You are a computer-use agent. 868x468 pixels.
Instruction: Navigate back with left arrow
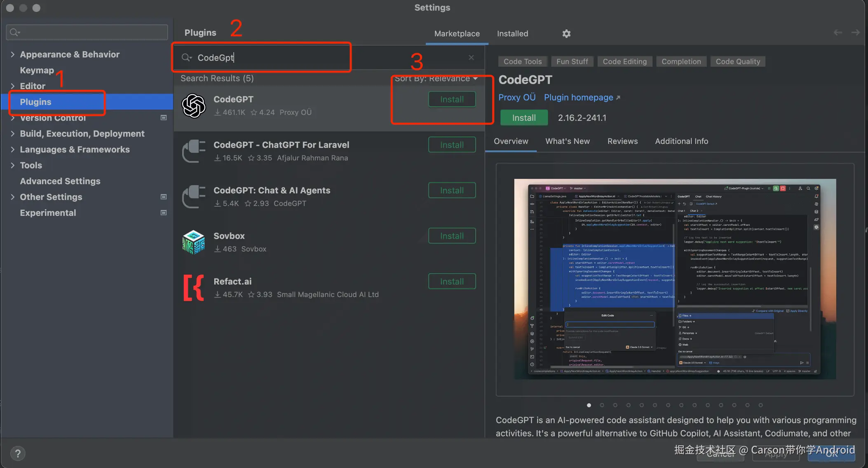point(838,33)
